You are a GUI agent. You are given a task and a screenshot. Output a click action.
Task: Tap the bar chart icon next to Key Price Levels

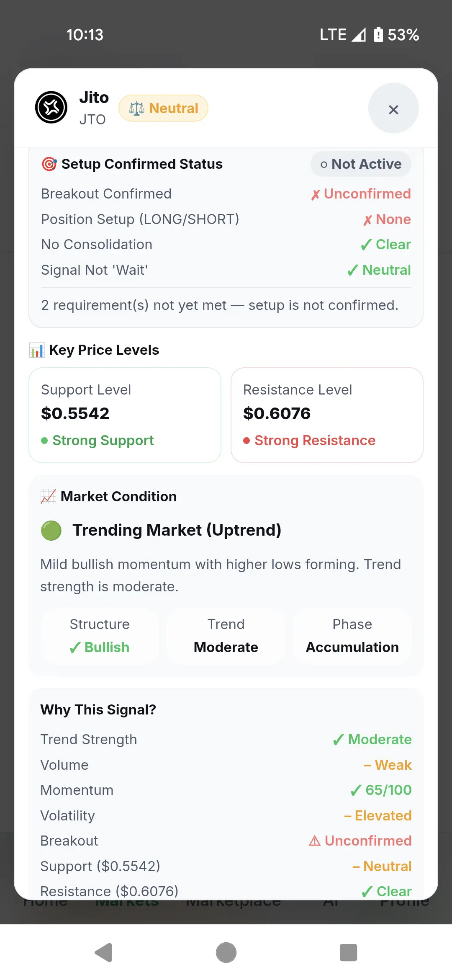[37, 350]
